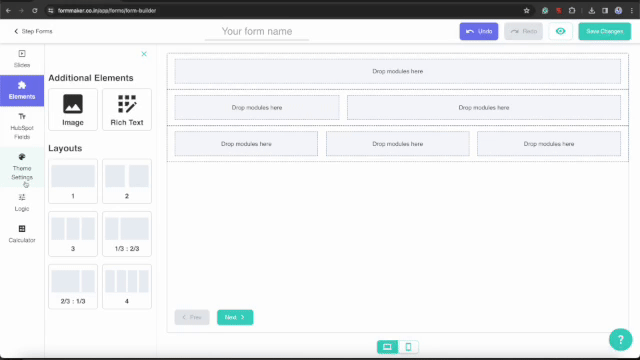Click the last drop zone in three-column row
The height and width of the screenshot is (360, 640).
(549, 144)
